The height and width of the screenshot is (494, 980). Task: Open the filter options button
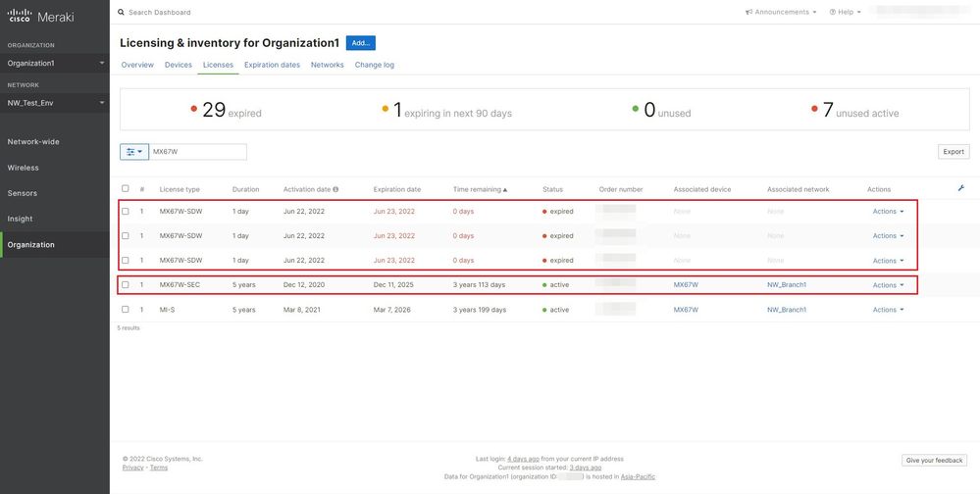133,152
